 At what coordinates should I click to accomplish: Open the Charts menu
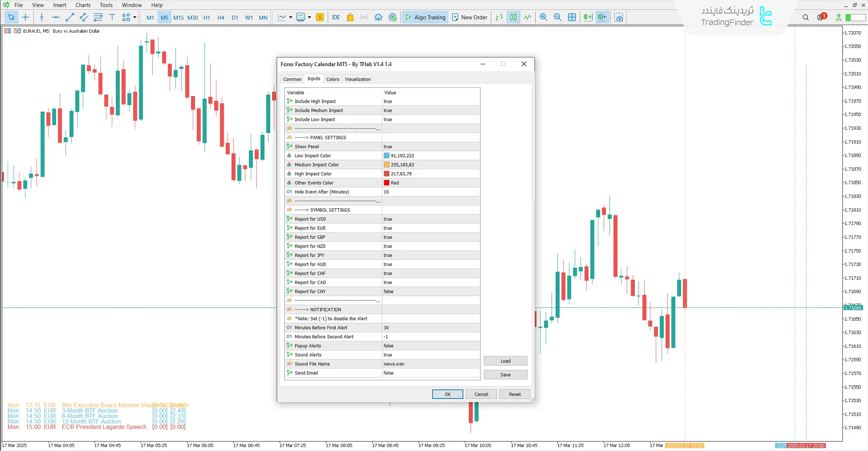pyautogui.click(x=83, y=5)
